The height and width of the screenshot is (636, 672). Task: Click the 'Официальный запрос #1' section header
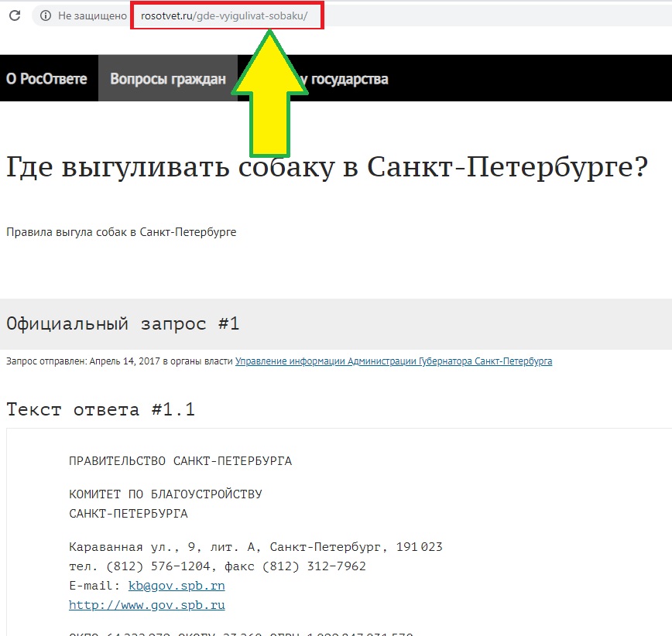pos(123,323)
